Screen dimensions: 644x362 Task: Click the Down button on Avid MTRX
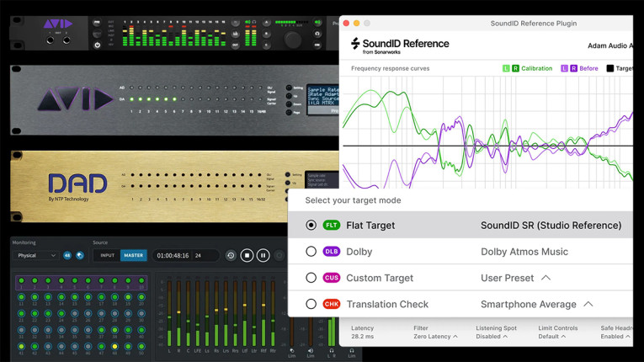pyautogui.click(x=289, y=104)
